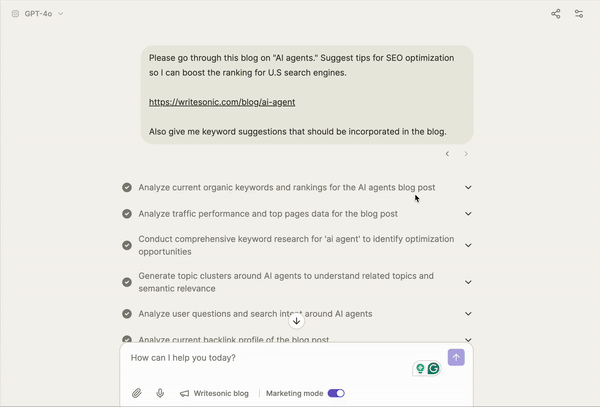Click checkmark beside organic keywords step
This screenshot has height=407, width=600.
click(x=127, y=187)
